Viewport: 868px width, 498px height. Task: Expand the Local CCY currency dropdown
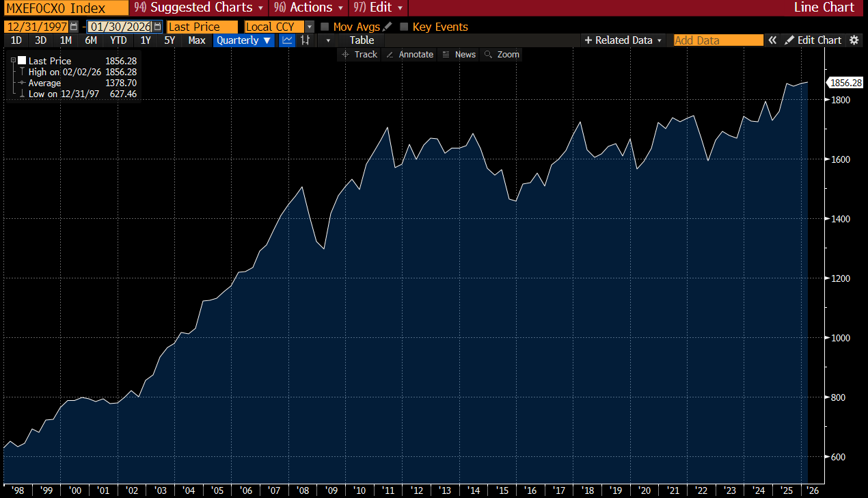[309, 27]
